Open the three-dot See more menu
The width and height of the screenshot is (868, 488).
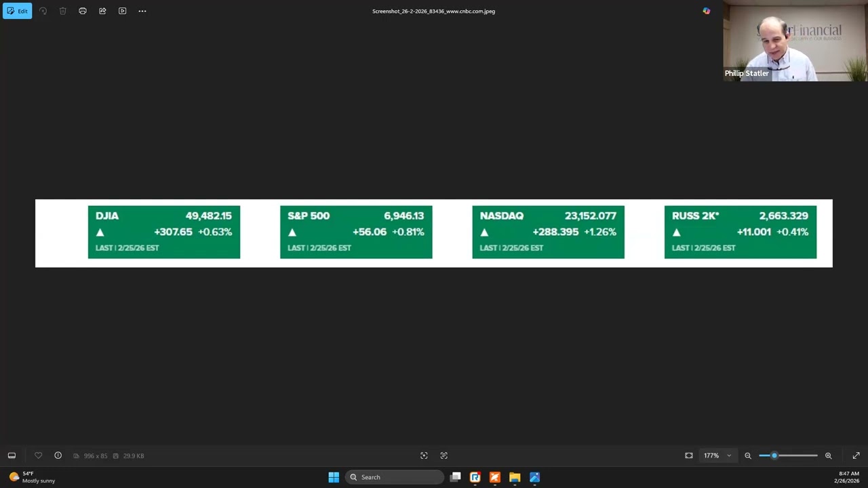tap(142, 11)
